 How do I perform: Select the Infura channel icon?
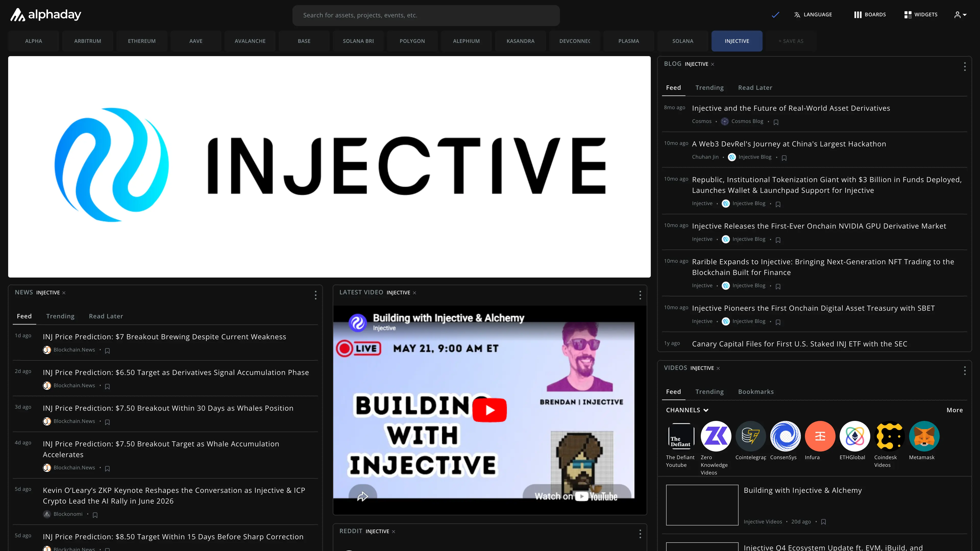pyautogui.click(x=820, y=436)
